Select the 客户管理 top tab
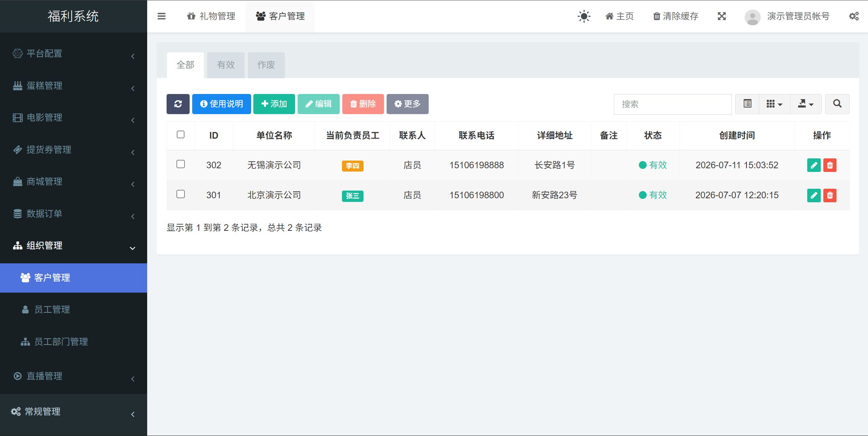868x436 pixels. (280, 16)
